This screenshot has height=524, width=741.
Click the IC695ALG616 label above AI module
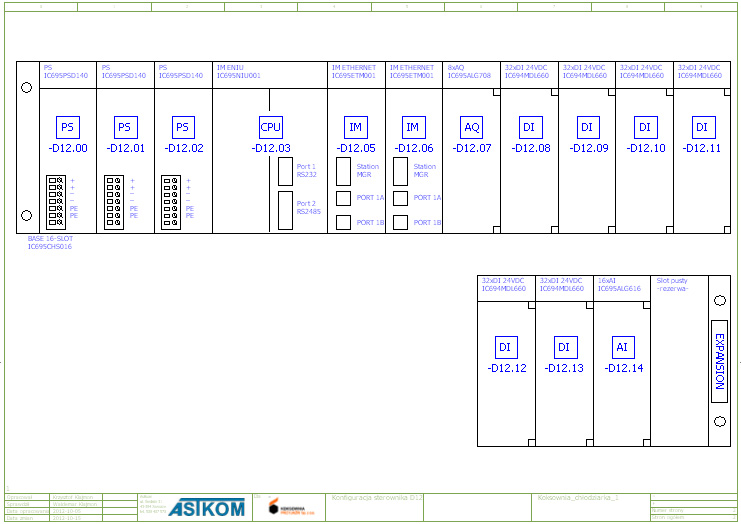[618, 289]
